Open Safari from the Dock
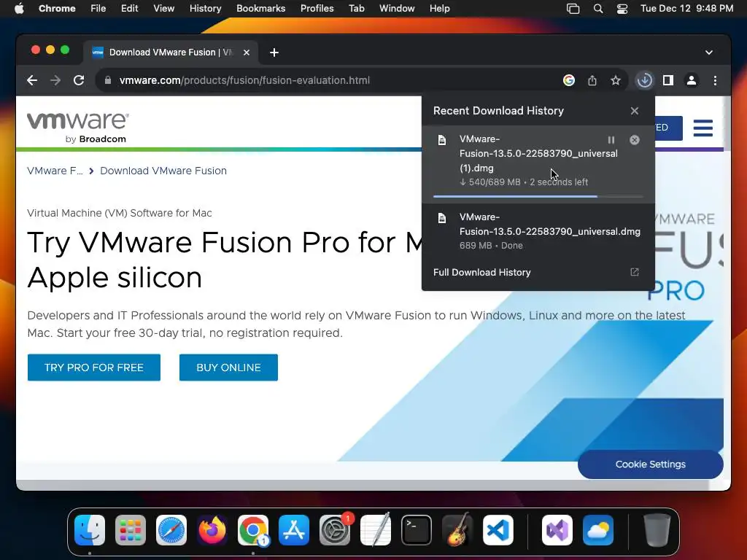The height and width of the screenshot is (560, 747). point(171,530)
